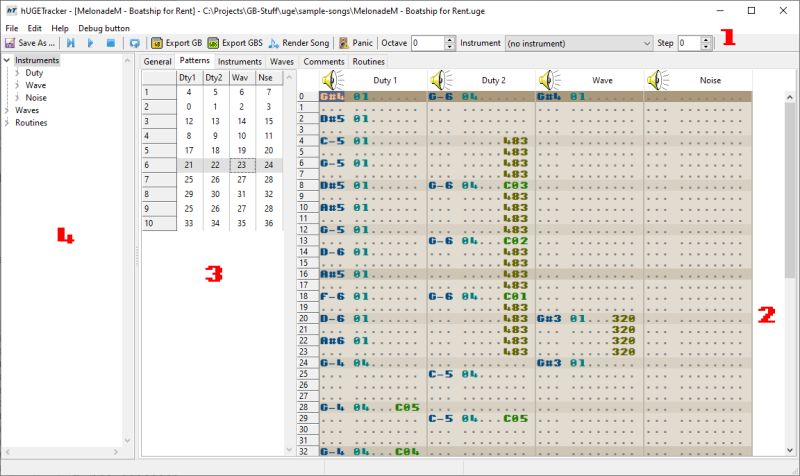Switch to the Comments tab

pos(323,61)
